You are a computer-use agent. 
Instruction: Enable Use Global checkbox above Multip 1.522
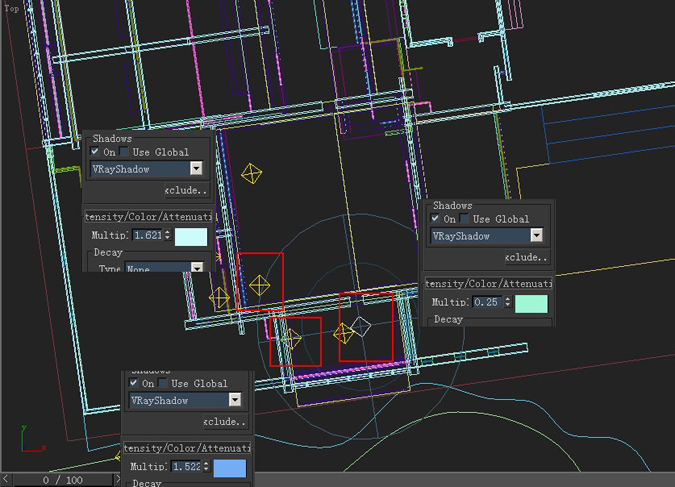click(x=163, y=383)
